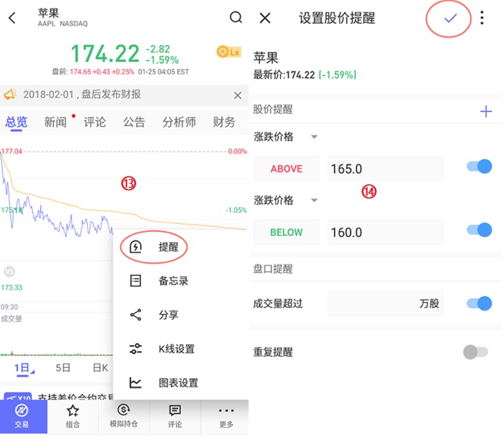
Task: Toggle the 成交量超过 alert switch
Action: [479, 303]
